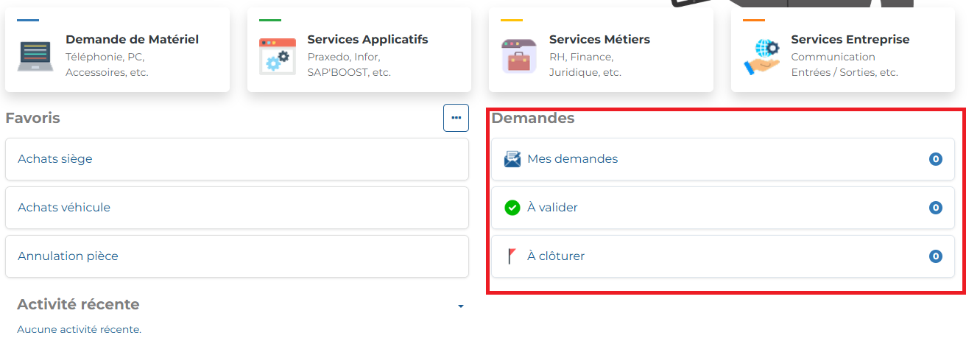Open the Services Métiers card title
The height and width of the screenshot is (358, 980).
(x=599, y=39)
